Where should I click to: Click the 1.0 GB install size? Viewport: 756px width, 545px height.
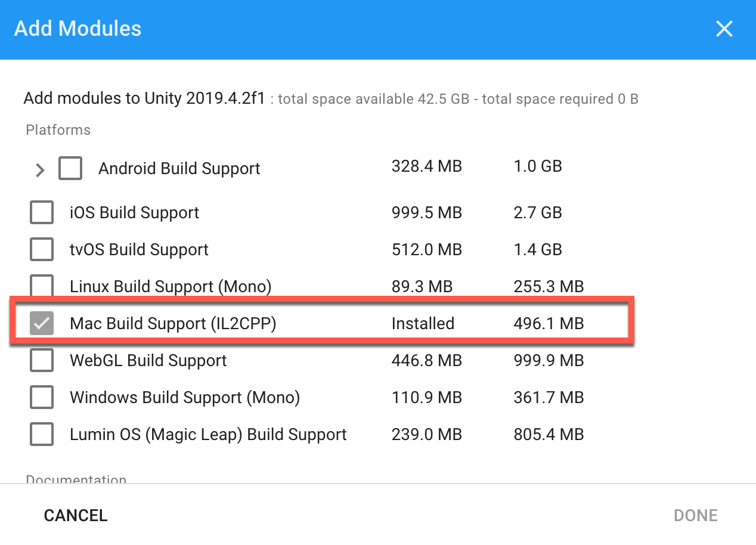coord(538,166)
